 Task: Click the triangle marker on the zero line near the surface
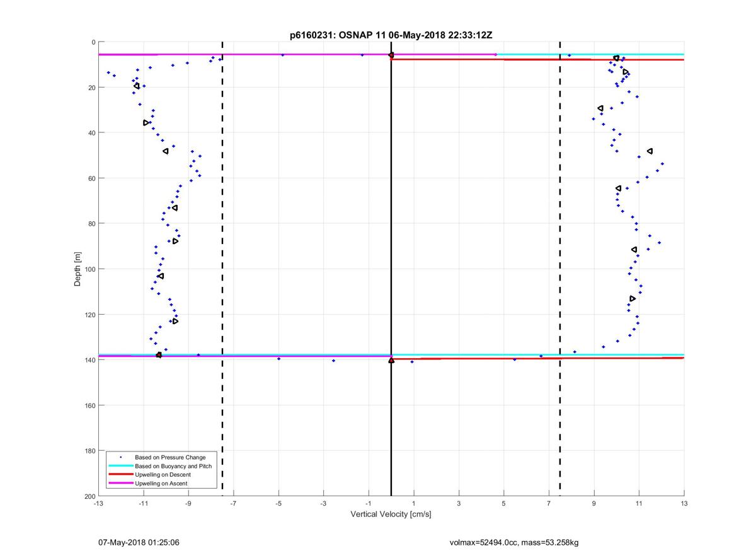tap(391, 55)
